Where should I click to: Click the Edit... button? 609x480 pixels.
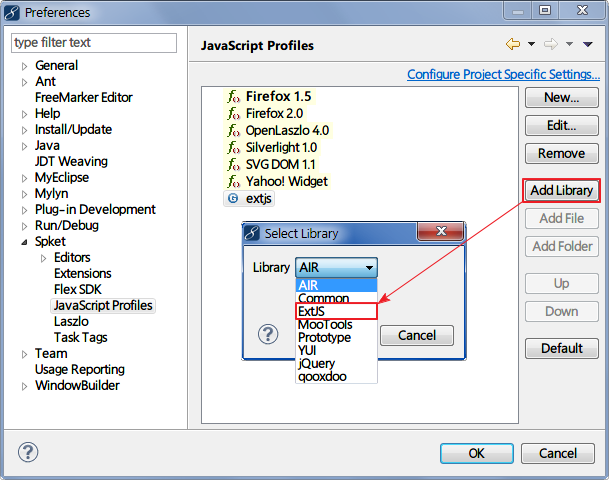562,125
